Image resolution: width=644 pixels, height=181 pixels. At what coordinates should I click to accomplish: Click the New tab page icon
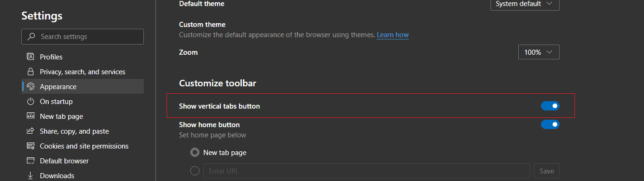[x=31, y=116]
